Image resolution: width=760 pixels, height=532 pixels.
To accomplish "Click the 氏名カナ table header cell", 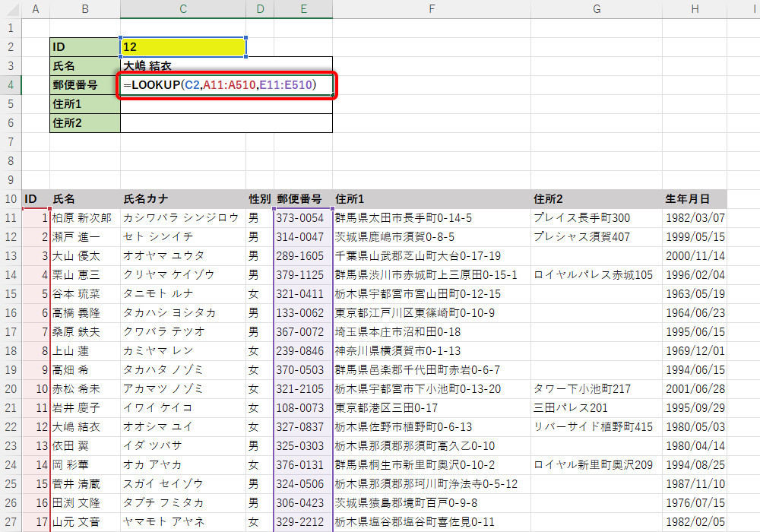I will coord(182,199).
